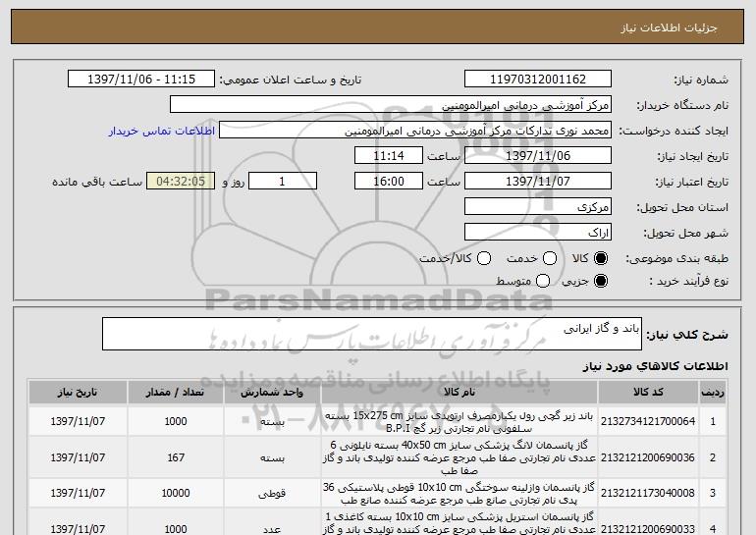This screenshot has width=756, height=535.
Task: Click the کد کالا column header
Action: pos(648,393)
